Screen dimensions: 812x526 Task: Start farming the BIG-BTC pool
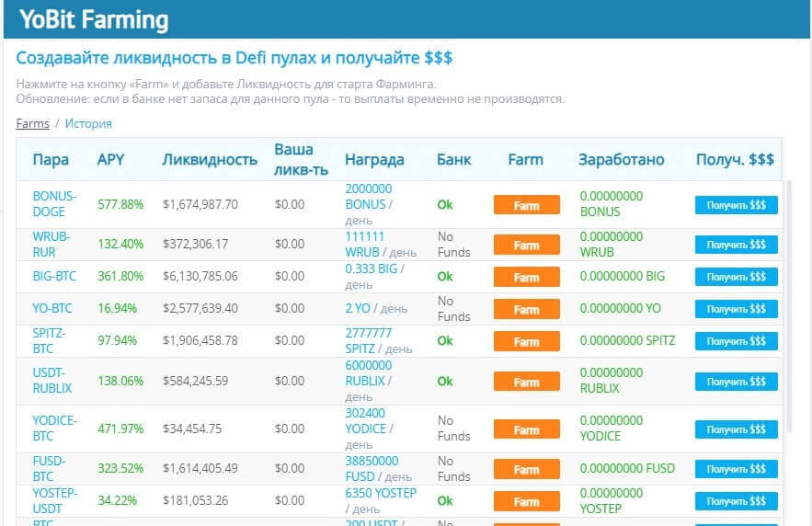[x=526, y=277]
